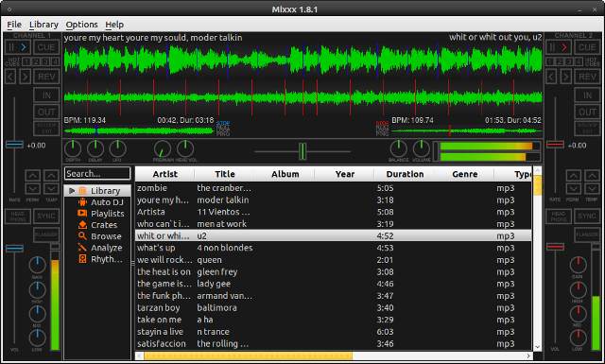This screenshot has height=364, width=605.
Task: Click the flanger DELAY knob
Action: tap(95, 149)
